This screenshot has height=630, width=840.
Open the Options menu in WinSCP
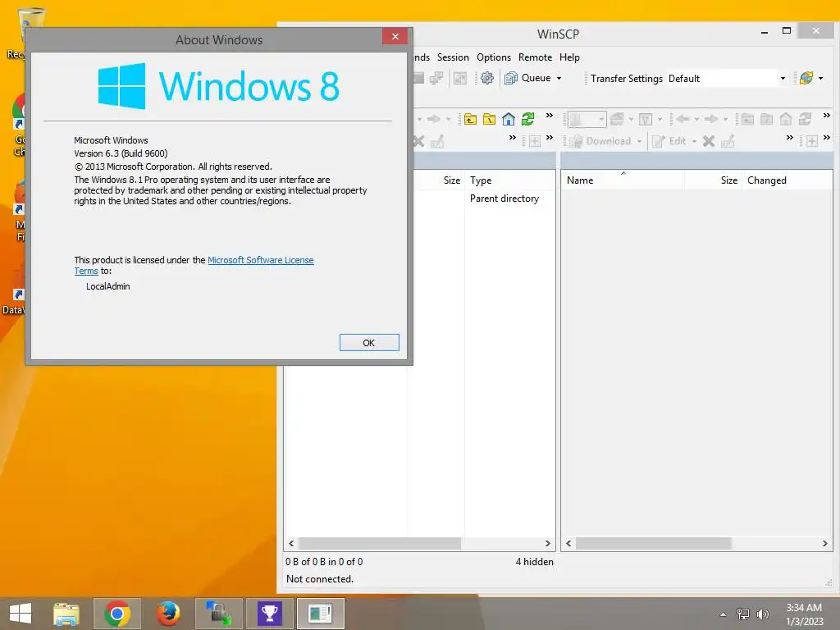[493, 57]
